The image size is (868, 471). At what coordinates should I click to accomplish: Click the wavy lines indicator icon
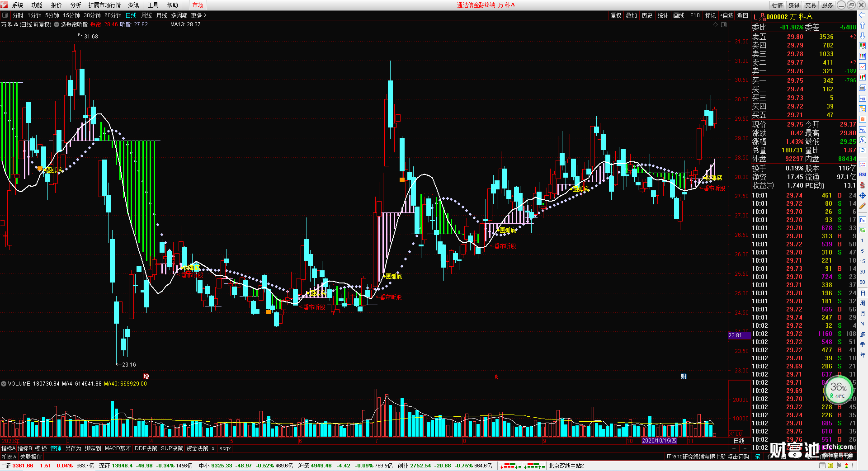(862, 164)
